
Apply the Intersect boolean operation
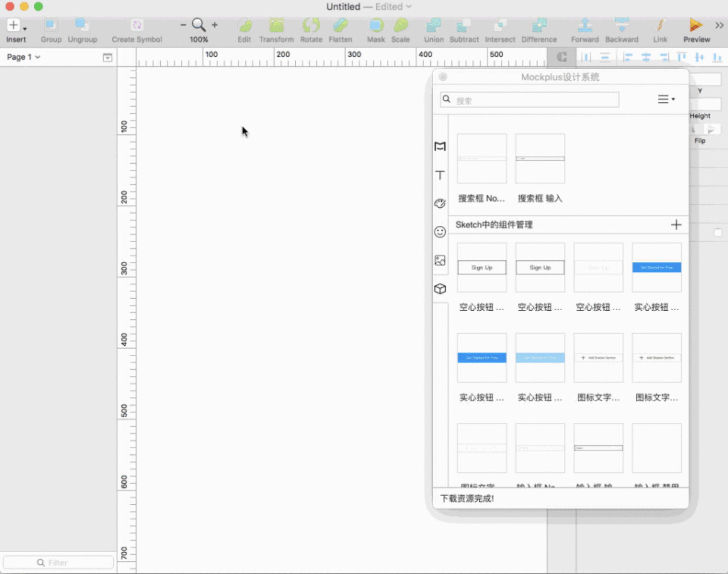[500, 25]
